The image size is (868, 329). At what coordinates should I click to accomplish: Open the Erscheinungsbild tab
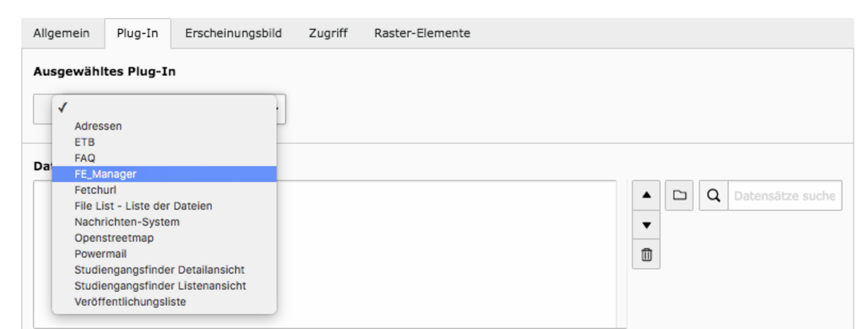click(x=233, y=33)
